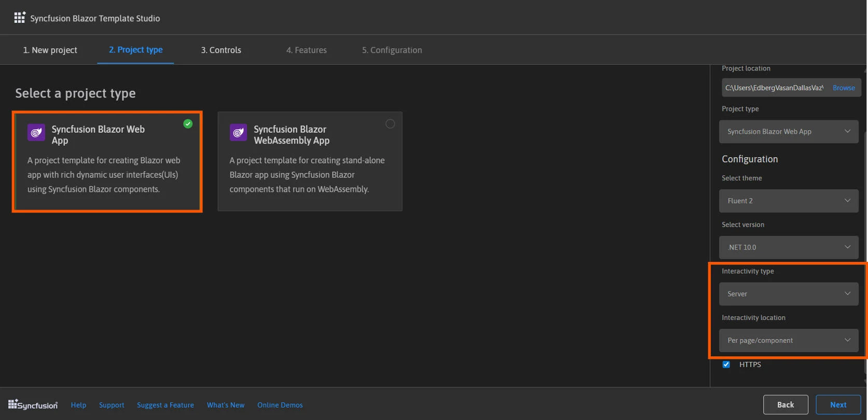Open the Select version dropdown showing .NET 10.0
The height and width of the screenshot is (420, 868).
pyautogui.click(x=789, y=247)
